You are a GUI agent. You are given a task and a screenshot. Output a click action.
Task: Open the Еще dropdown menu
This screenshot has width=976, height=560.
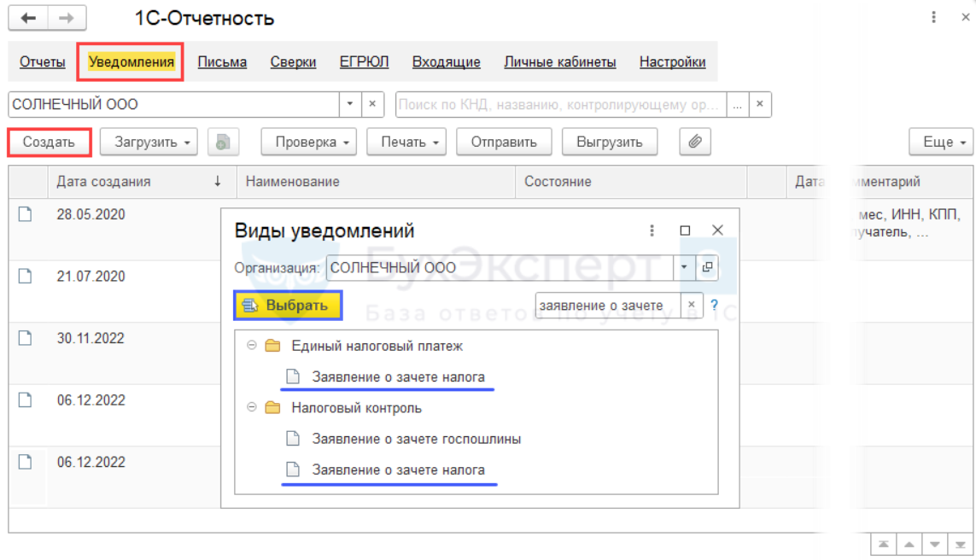pos(940,142)
